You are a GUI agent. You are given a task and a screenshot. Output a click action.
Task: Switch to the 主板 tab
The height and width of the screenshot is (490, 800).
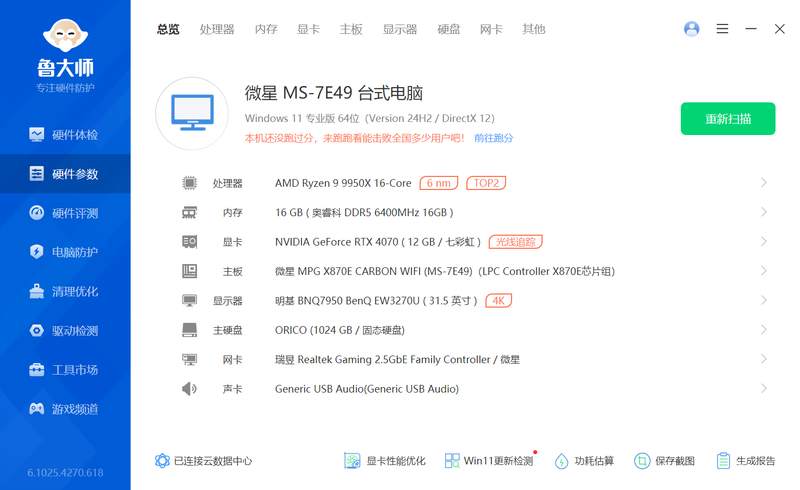click(x=351, y=29)
